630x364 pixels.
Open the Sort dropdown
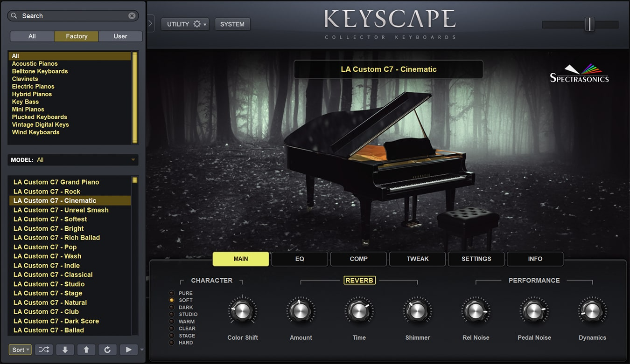tap(20, 350)
